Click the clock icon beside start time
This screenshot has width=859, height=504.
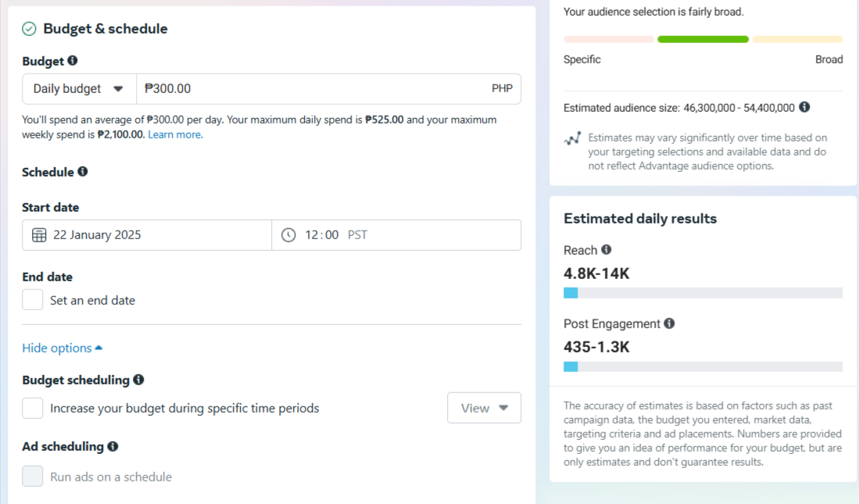pyautogui.click(x=288, y=235)
